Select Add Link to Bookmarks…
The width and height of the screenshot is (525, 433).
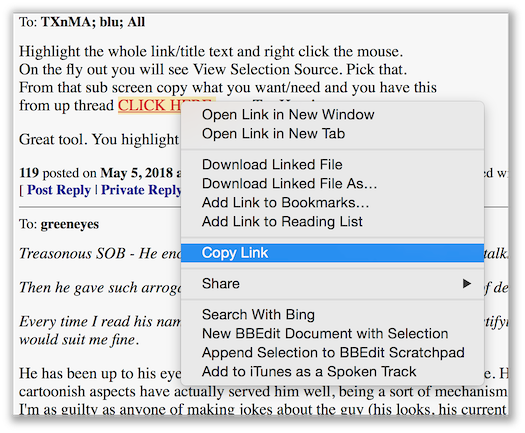[x=332, y=203]
